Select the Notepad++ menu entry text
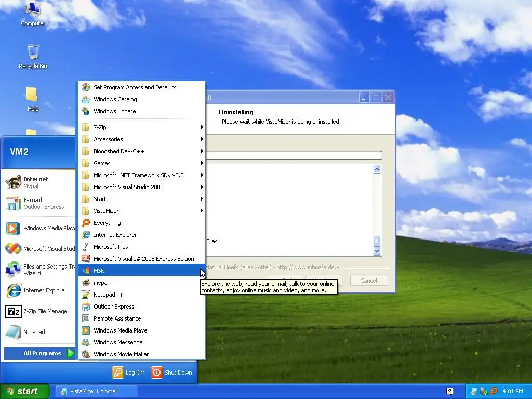The width and height of the screenshot is (532, 399). 108,295
